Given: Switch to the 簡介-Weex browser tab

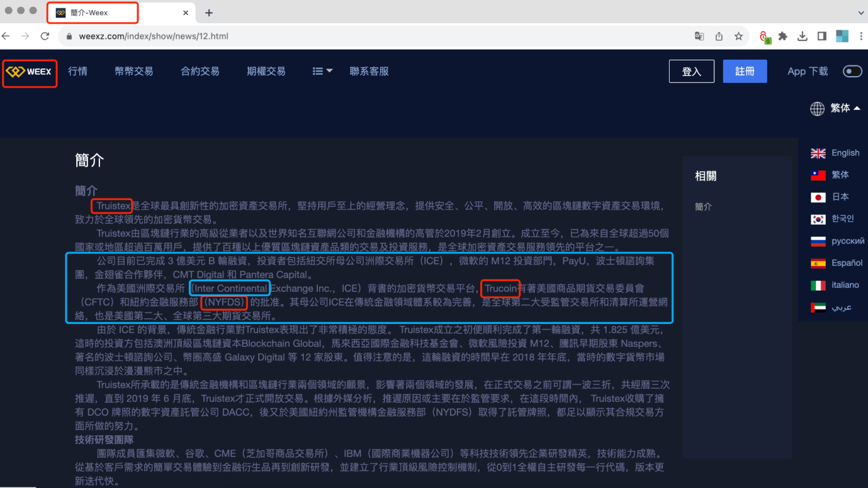Looking at the screenshot, I should [x=92, y=13].
